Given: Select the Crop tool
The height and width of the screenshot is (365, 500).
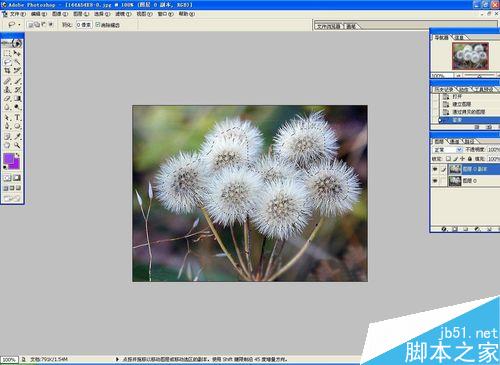Looking at the screenshot, I should point(7,71).
